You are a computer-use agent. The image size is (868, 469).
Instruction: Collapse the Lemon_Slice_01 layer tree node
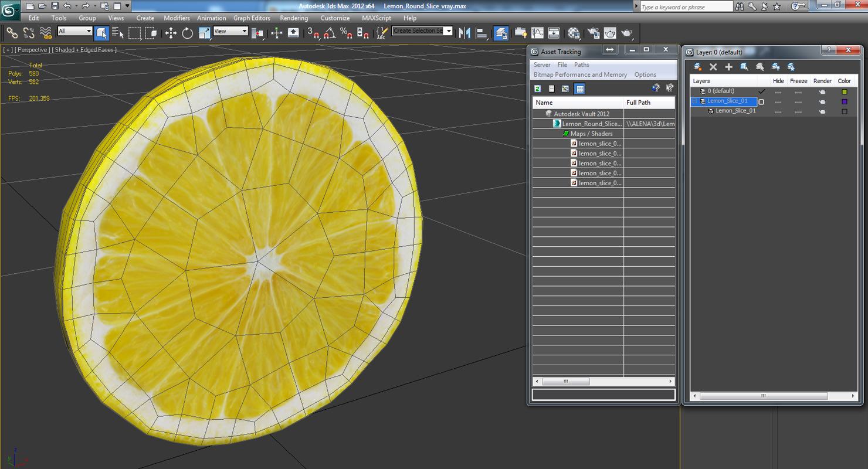694,101
